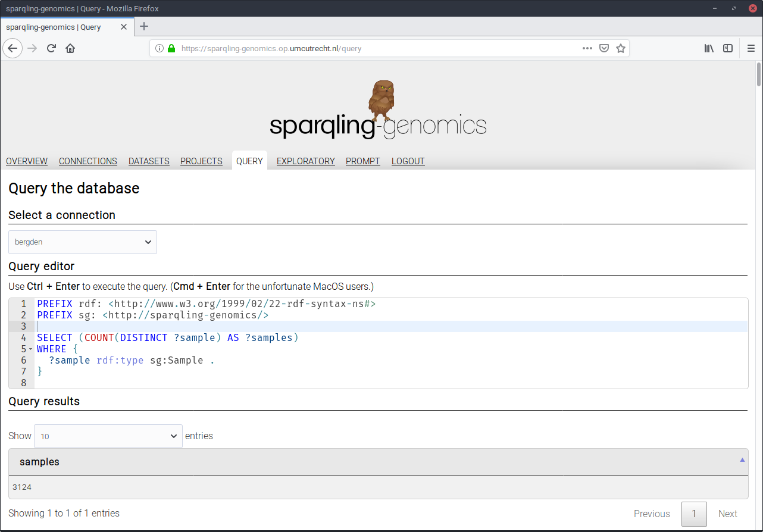The image size is (763, 532).
Task: Click the 'Query the database' heading
Action: 74,189
